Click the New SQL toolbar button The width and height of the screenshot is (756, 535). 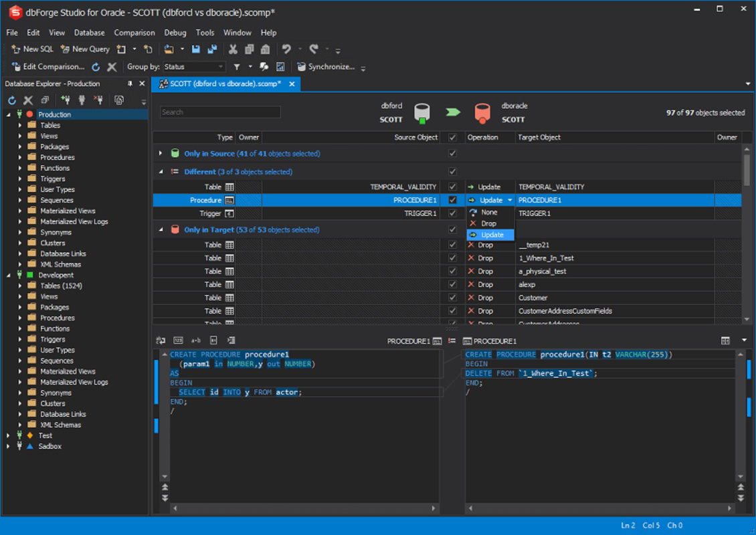coord(32,49)
